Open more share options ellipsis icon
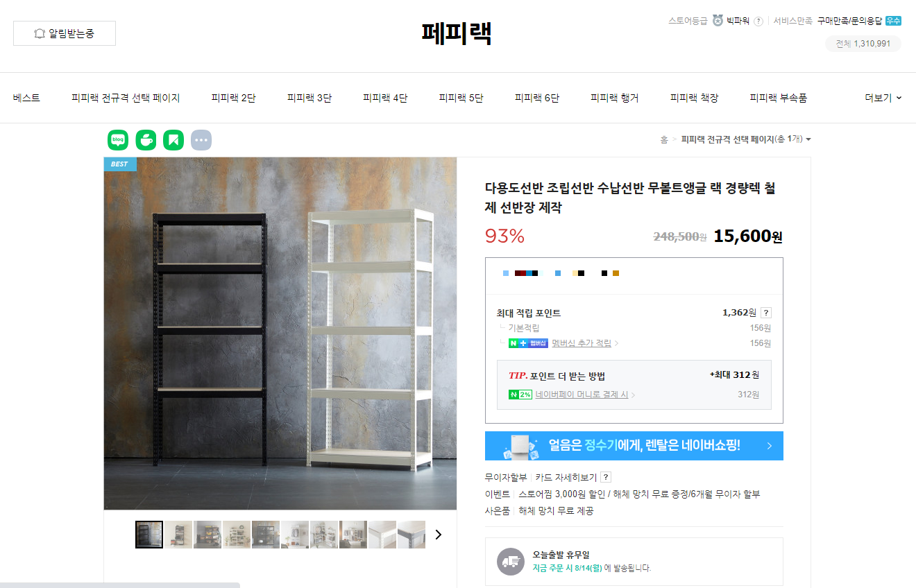The image size is (916, 588). click(201, 140)
